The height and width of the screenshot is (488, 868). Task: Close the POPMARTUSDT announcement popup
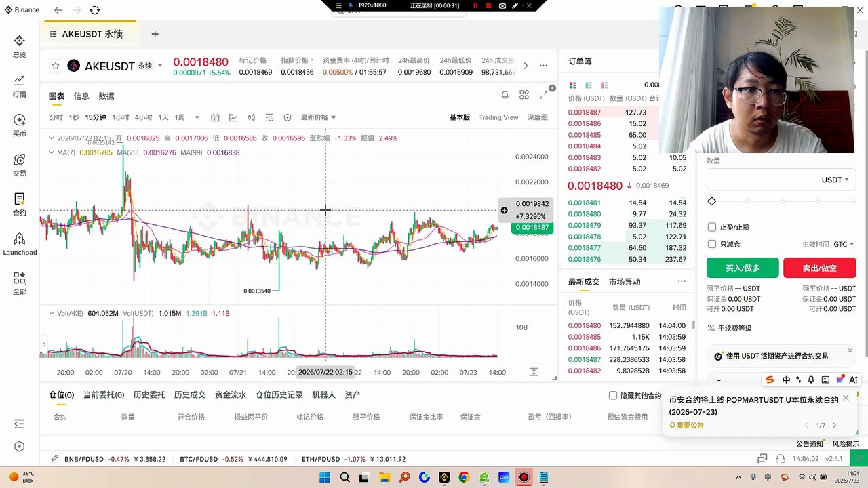pos(846,398)
